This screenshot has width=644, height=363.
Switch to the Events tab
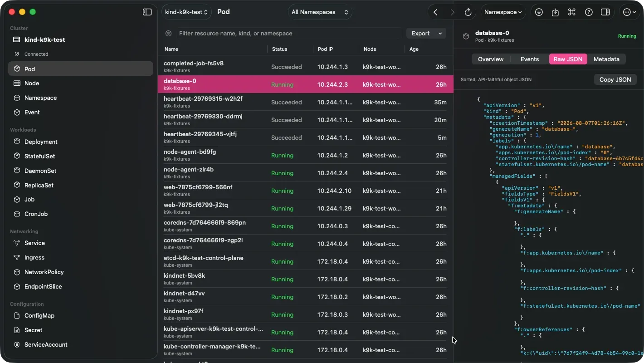point(530,59)
